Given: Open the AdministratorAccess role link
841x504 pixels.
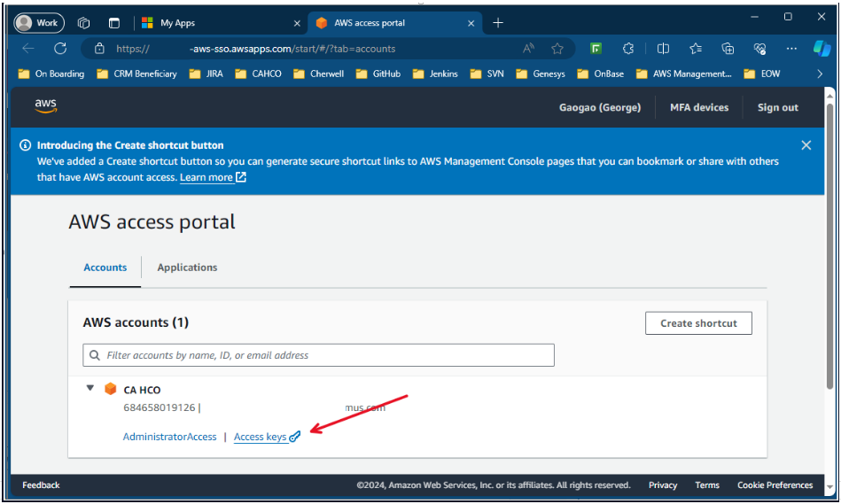Looking at the screenshot, I should coord(169,437).
